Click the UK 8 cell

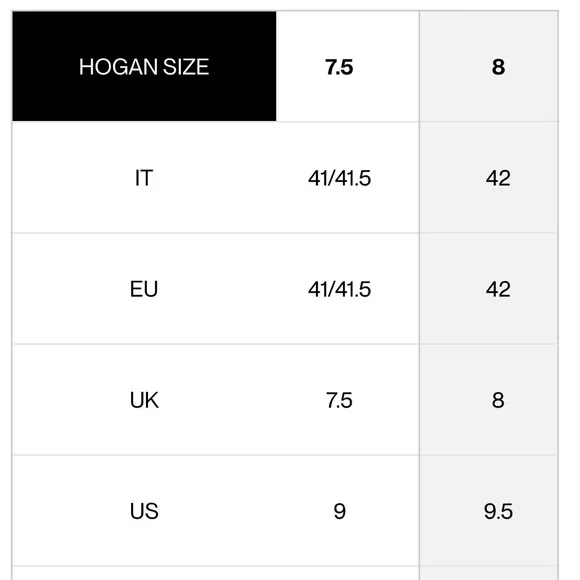tap(498, 400)
